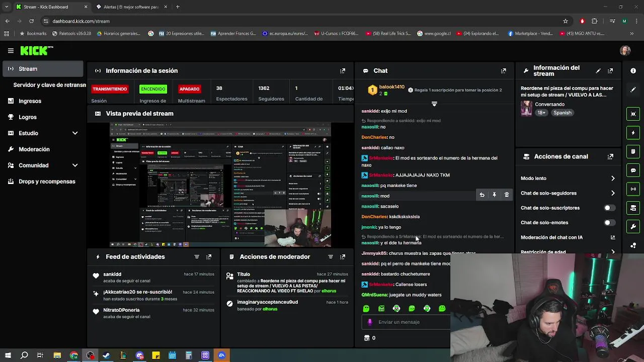Image resolution: width=644 pixels, height=362 pixels.
Task: Delete the hovered 'mod' chat message
Action: click(x=507, y=195)
